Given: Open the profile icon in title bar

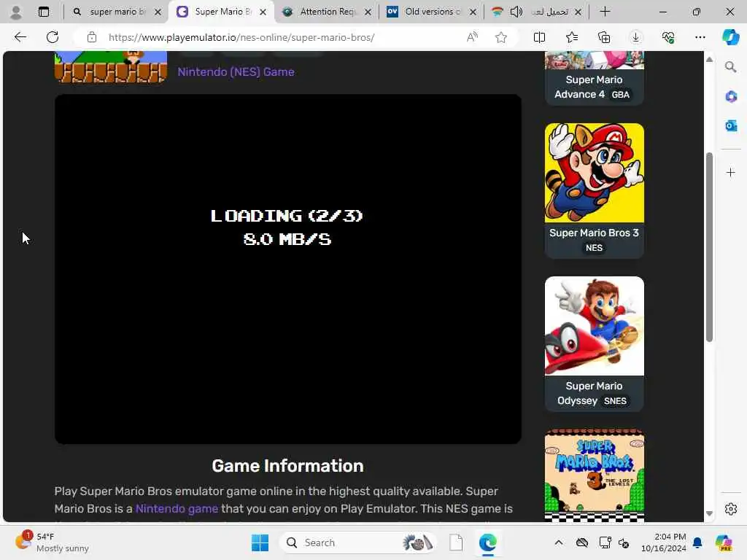Looking at the screenshot, I should (16, 12).
